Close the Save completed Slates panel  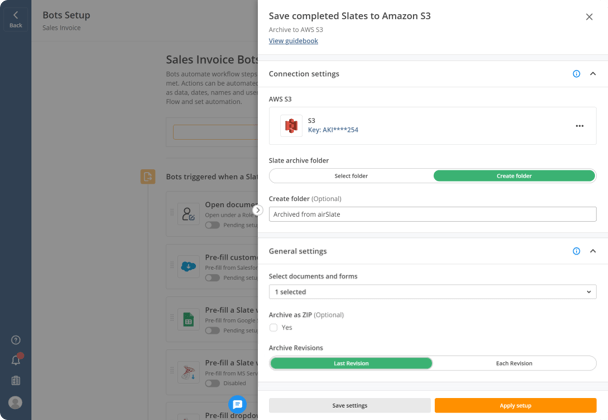tap(589, 17)
